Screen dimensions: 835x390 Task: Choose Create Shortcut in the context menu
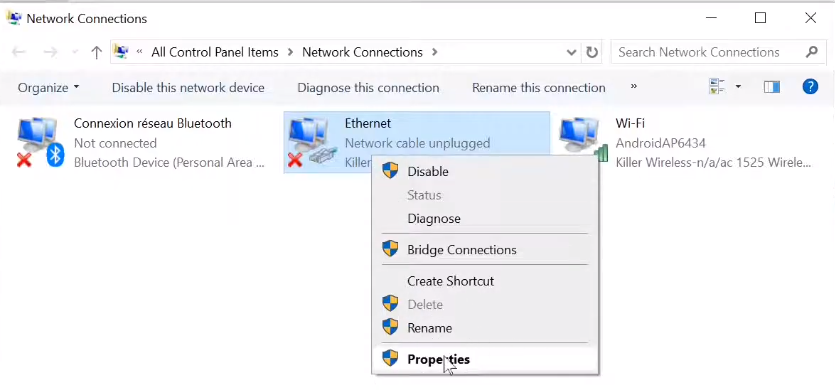click(485, 281)
